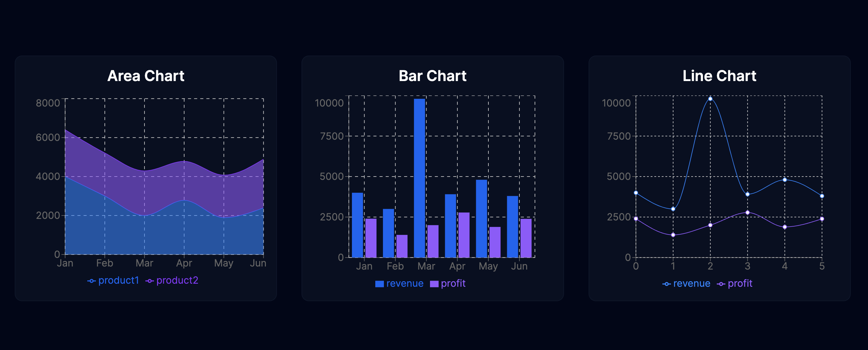The height and width of the screenshot is (350, 868).
Task: Click the purple profit legend square in Bar Chart
Action: pos(434,284)
